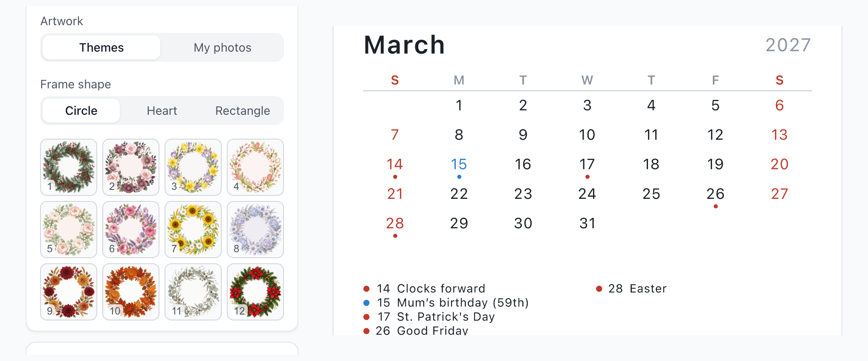Choose the grey olive wreath theme 11
Screen dimensions: 868x361
193,292
